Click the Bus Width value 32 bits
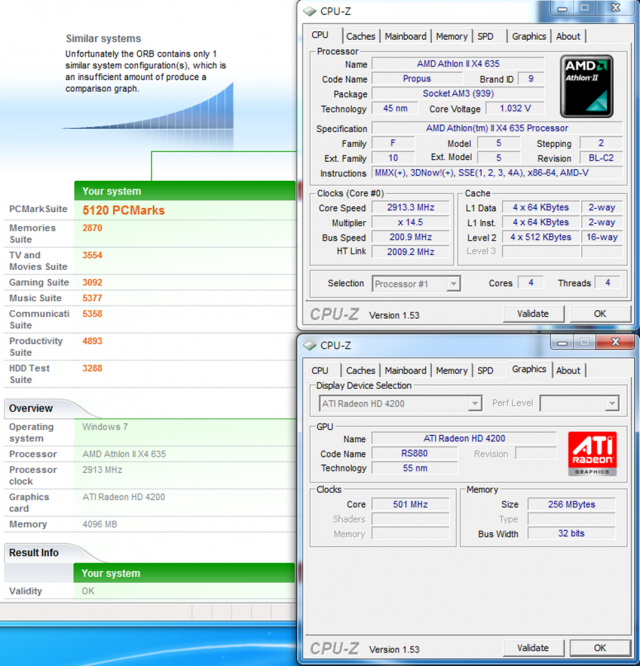The image size is (640, 667). coord(572,533)
